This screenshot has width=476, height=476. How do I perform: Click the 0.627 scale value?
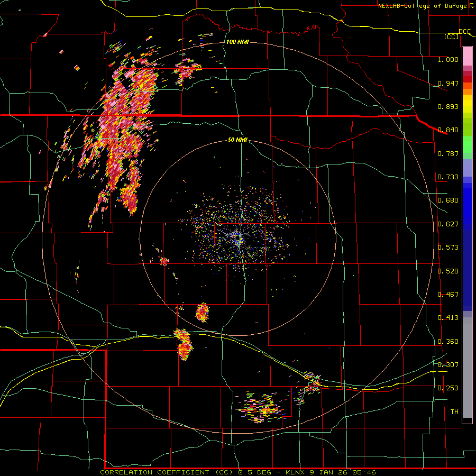448,224
